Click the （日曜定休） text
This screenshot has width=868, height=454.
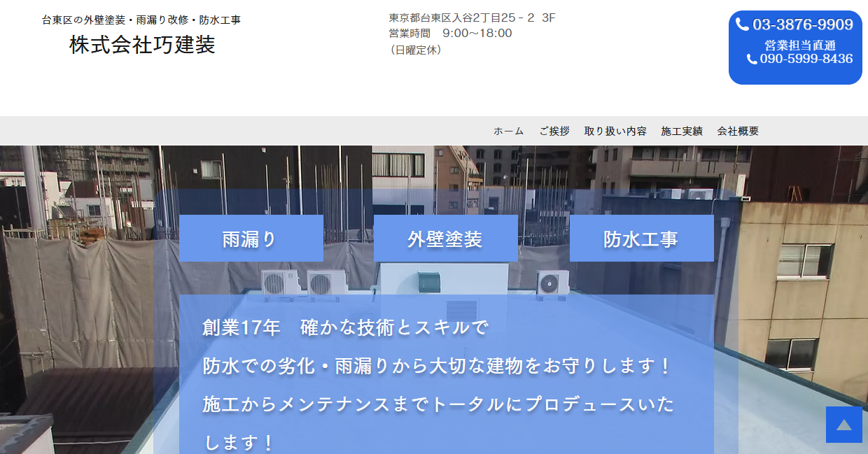pyautogui.click(x=416, y=50)
